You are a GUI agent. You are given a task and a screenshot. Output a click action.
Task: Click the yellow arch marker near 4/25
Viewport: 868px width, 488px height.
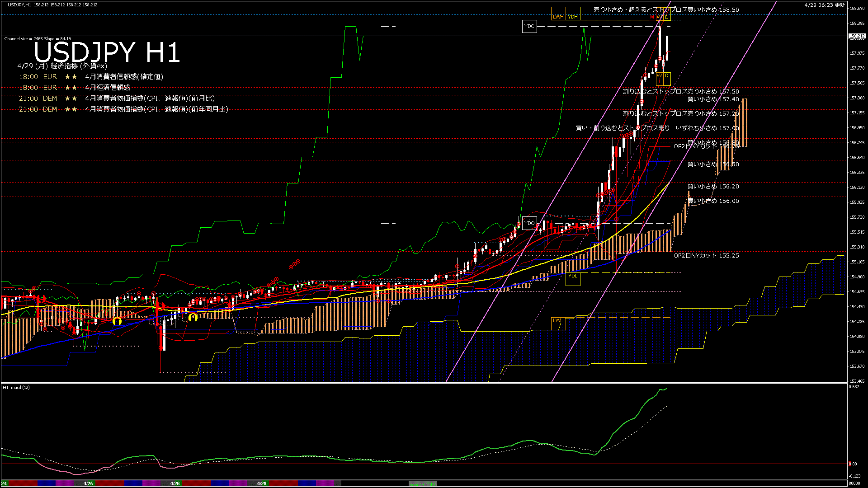point(117,321)
